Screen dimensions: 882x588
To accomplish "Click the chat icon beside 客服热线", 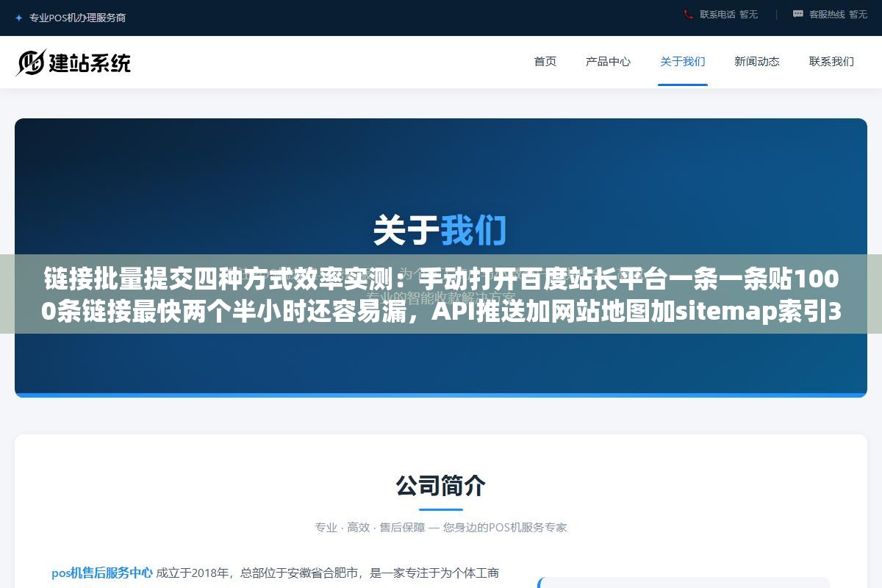I will point(798,14).
